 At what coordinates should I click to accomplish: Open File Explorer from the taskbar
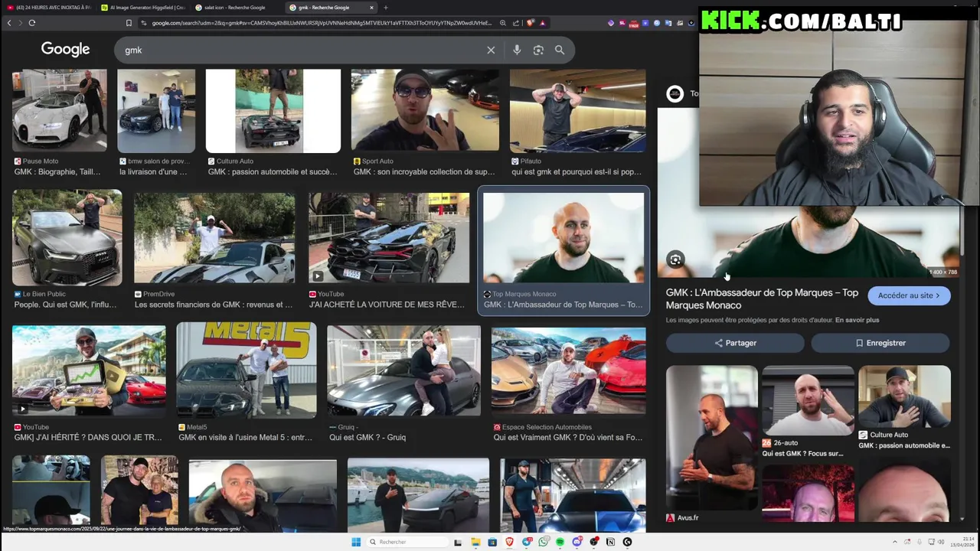coord(475,542)
